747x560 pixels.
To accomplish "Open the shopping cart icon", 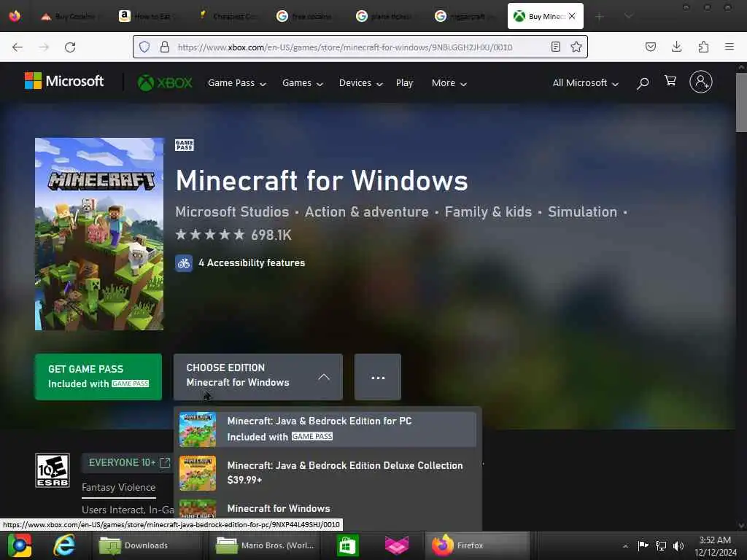I will pyautogui.click(x=670, y=81).
